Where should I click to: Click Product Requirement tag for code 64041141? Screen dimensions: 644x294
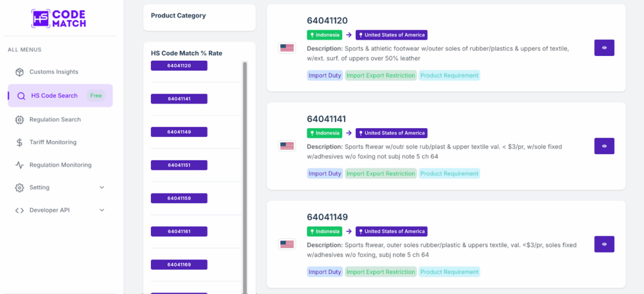449,173
